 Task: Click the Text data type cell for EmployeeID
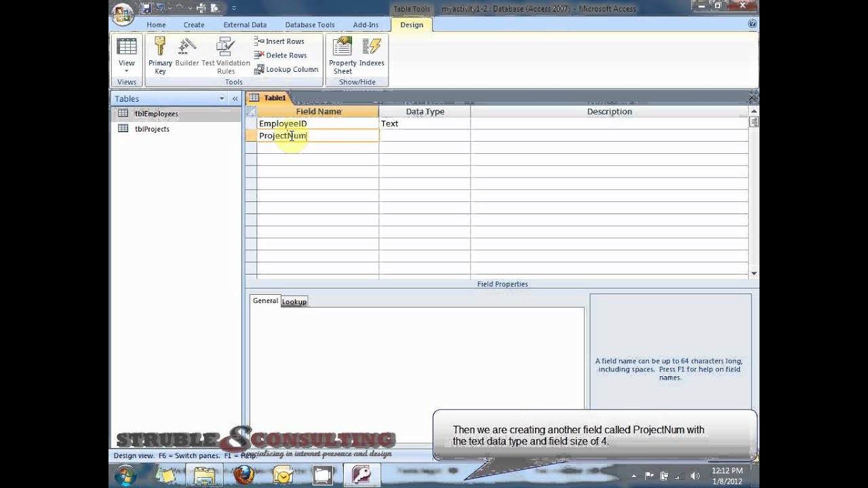(x=425, y=123)
